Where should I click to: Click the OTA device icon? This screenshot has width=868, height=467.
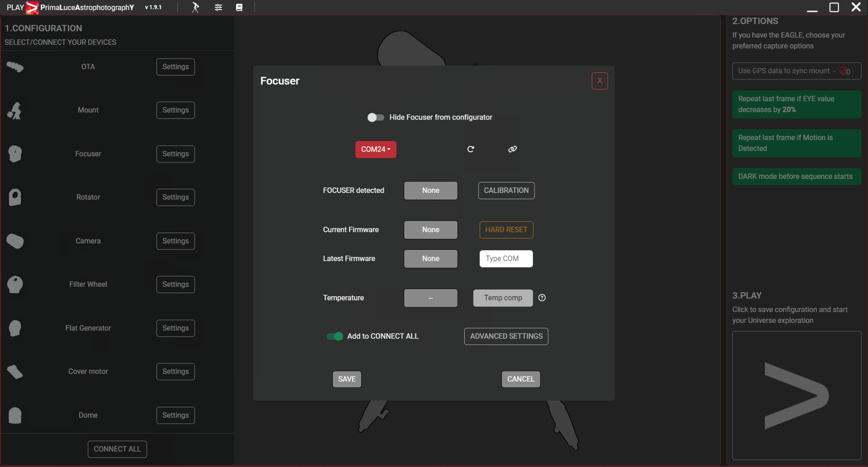[15, 67]
